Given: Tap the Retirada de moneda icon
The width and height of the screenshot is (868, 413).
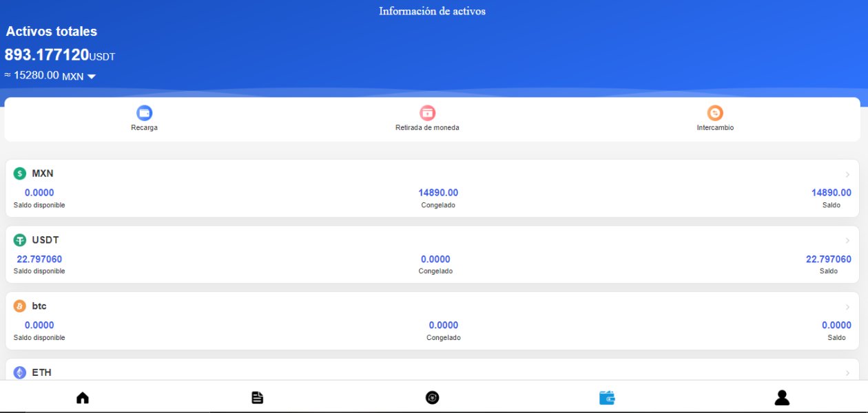Looking at the screenshot, I should pyautogui.click(x=428, y=113).
